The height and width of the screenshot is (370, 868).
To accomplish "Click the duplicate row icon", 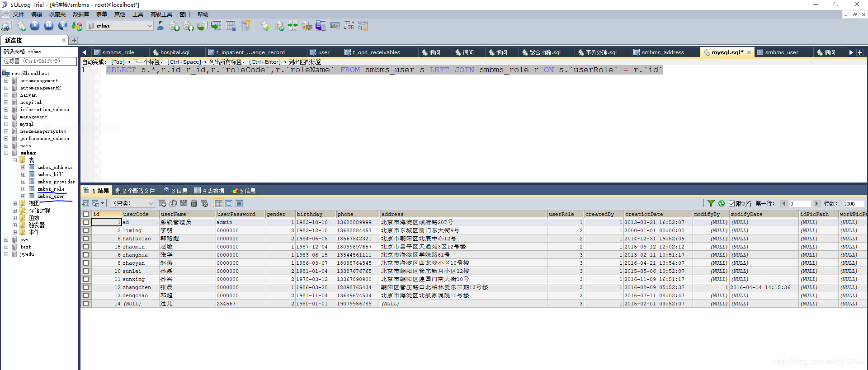I will [x=173, y=203].
